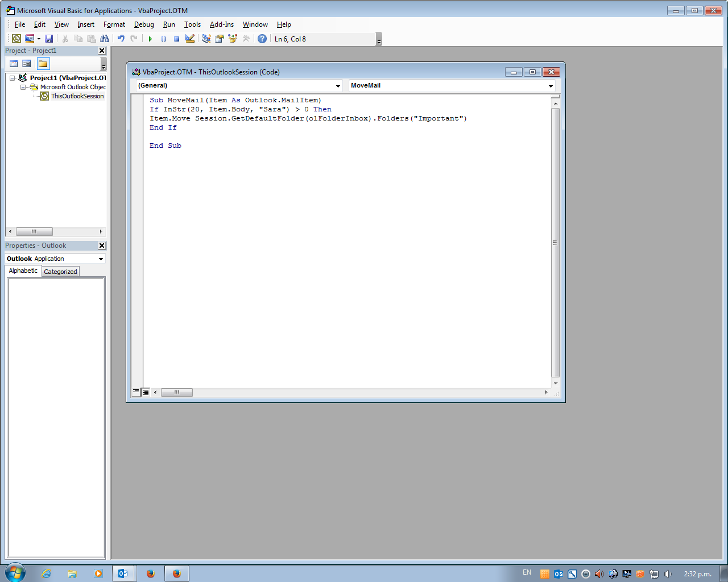Click the "End Sub" line in code editor
Image resolution: width=728 pixels, height=582 pixels.
pos(166,145)
